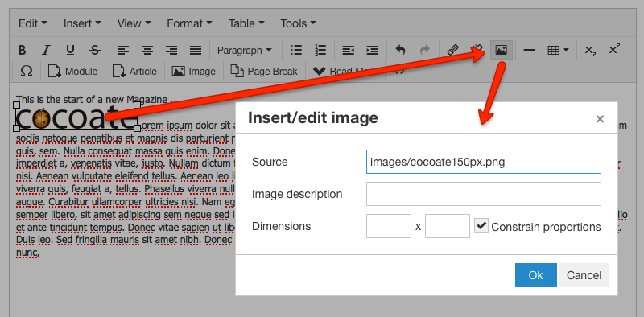Open the Insert menu

[82, 23]
